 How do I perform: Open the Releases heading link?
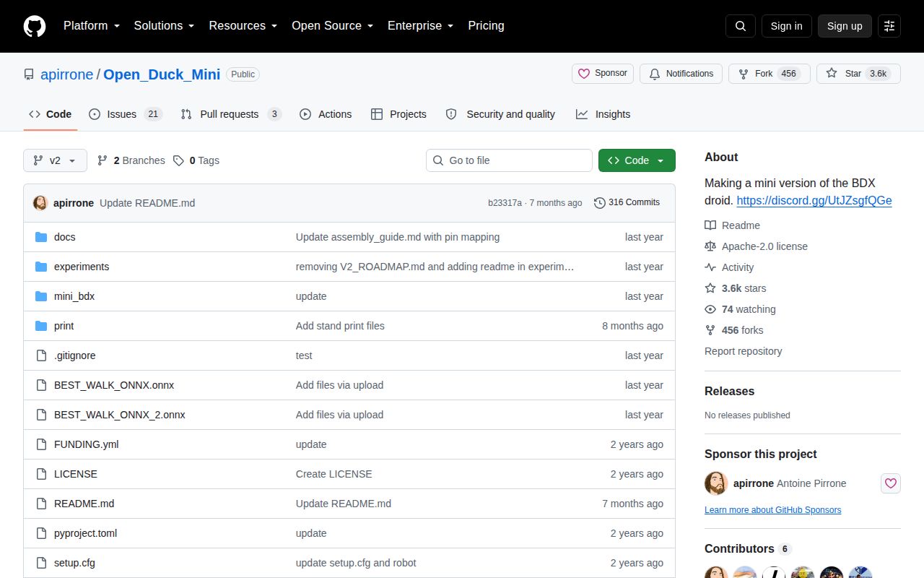pyautogui.click(x=729, y=391)
